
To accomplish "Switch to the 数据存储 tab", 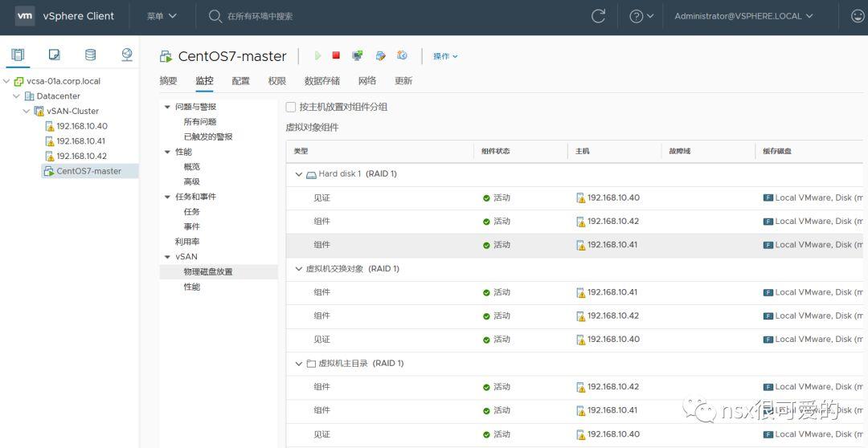I will pyautogui.click(x=322, y=81).
